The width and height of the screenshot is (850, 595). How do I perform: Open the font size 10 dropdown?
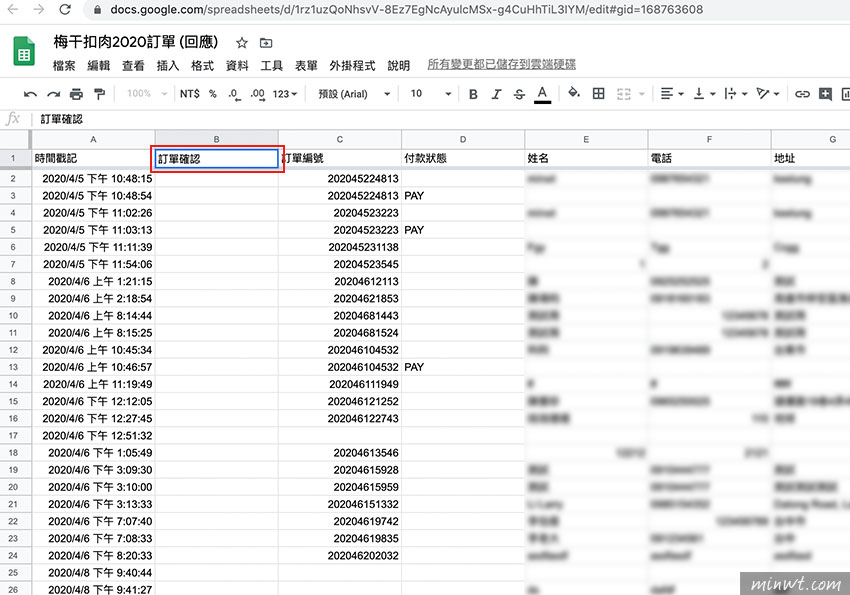(430, 94)
